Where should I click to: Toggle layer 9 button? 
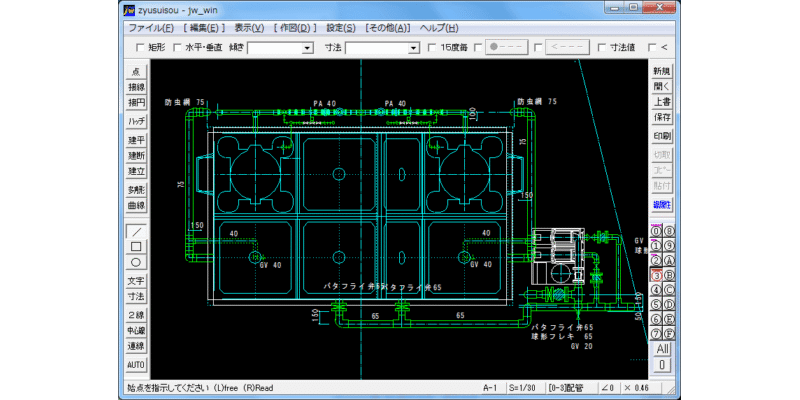(x=669, y=245)
